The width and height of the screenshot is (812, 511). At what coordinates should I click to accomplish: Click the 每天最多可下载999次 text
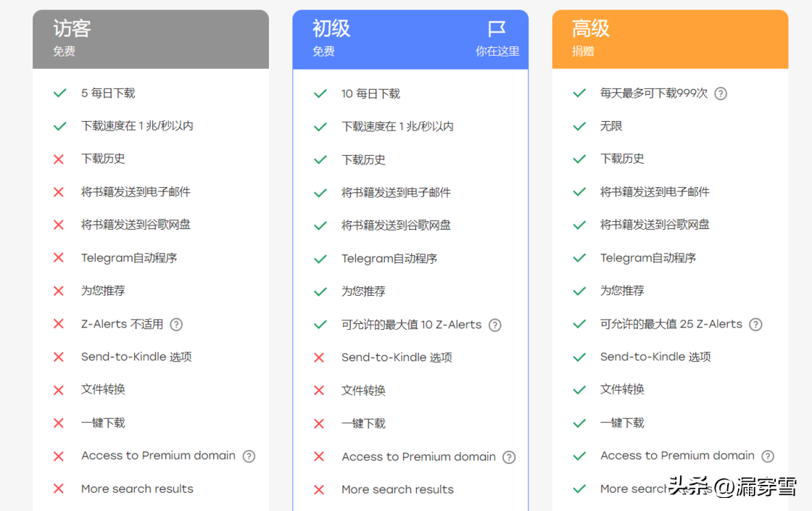[x=653, y=94]
